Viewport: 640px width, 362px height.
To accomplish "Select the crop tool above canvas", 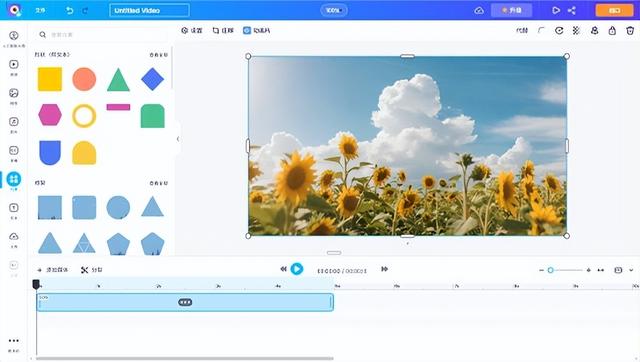I will click(223, 30).
